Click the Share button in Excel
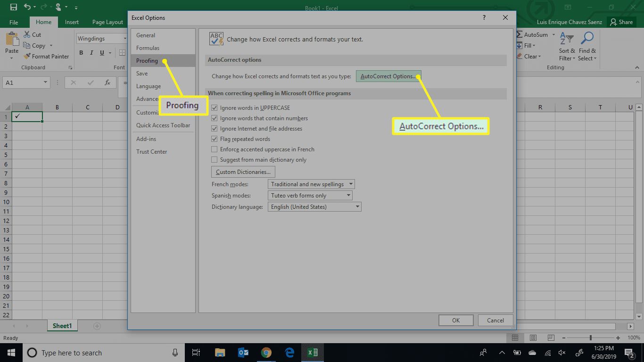 [x=621, y=22]
